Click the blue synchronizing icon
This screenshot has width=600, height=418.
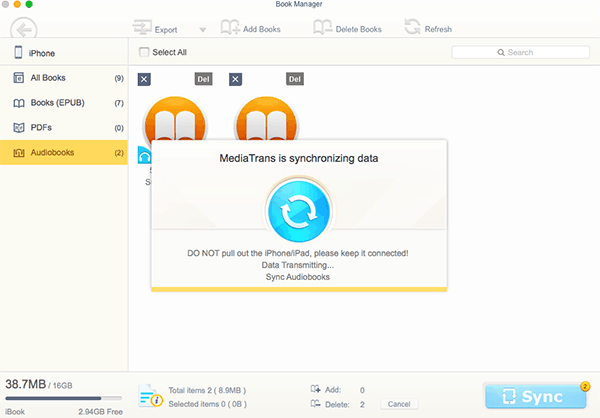(x=298, y=211)
